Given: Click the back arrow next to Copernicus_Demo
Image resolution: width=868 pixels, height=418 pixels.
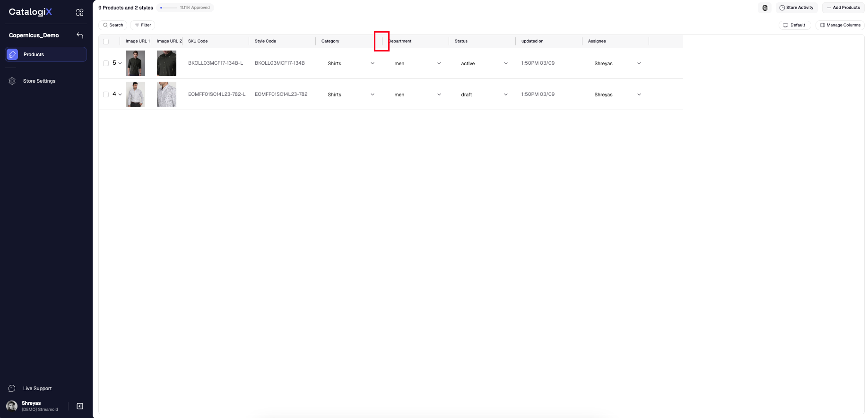Looking at the screenshot, I should (80, 35).
